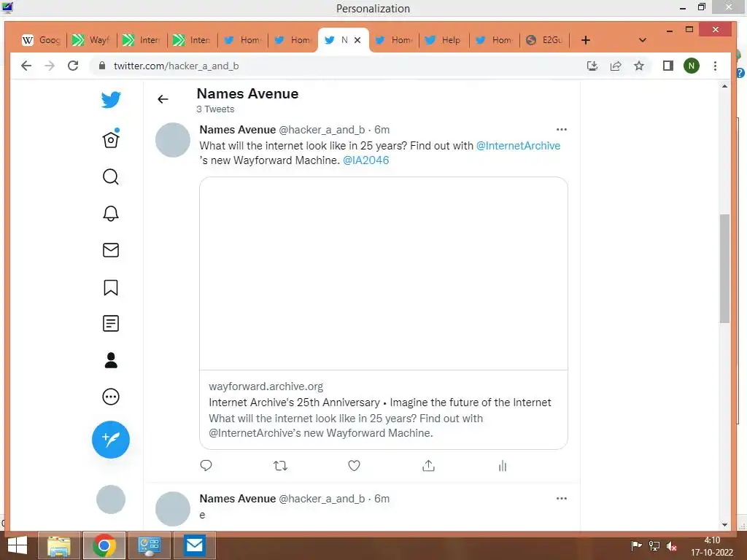Reload the page
The width and height of the screenshot is (747, 560).
point(73,66)
